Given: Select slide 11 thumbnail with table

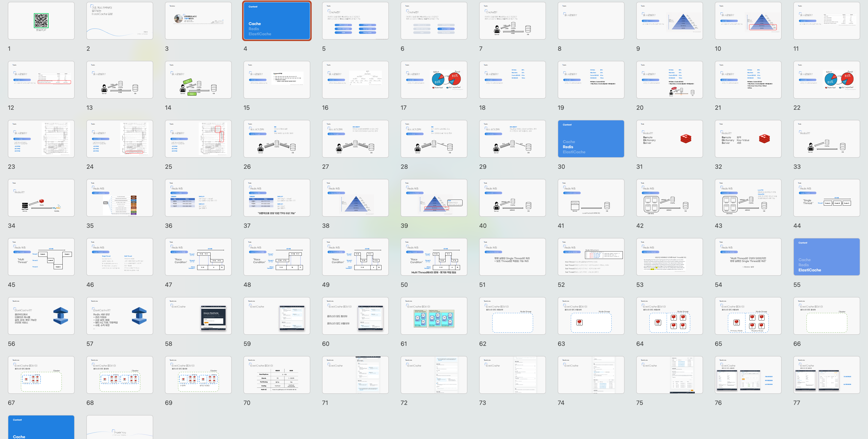Looking at the screenshot, I should (827, 21).
